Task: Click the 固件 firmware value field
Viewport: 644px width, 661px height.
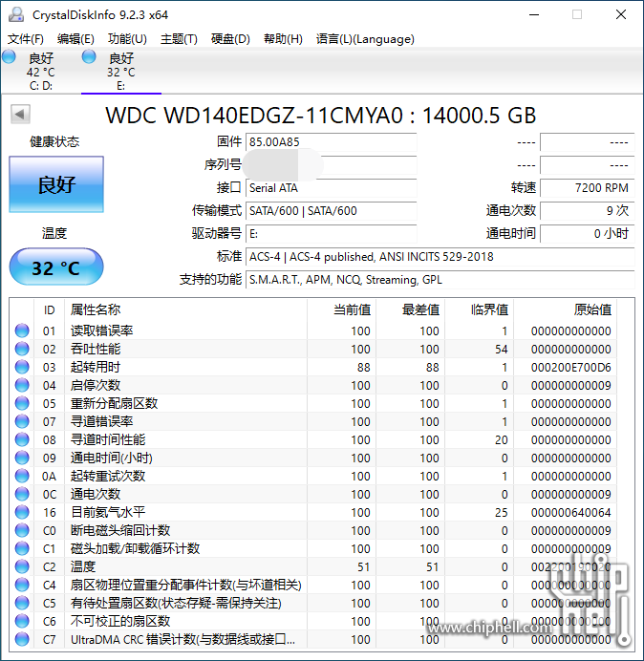Action: pyautogui.click(x=331, y=142)
